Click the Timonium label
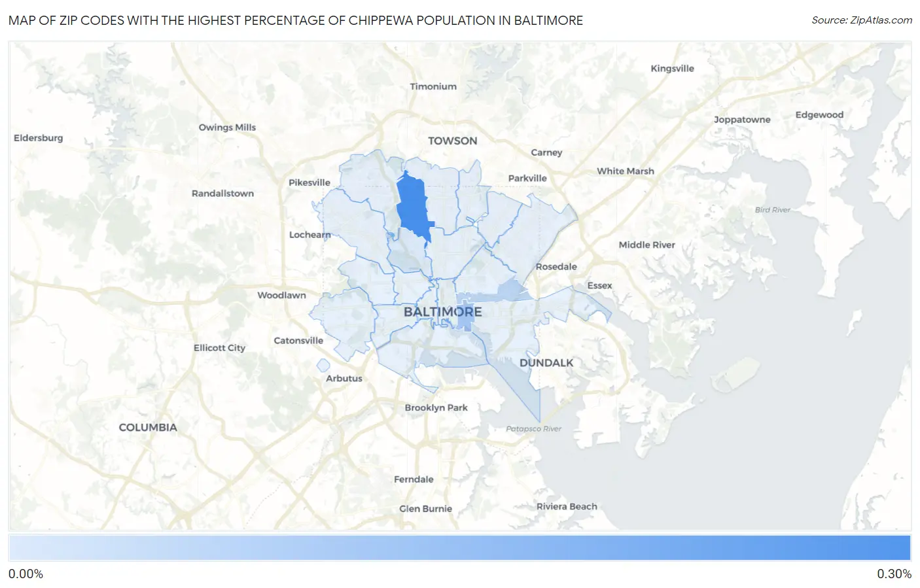Viewport: 920px width, 588px height. click(433, 86)
